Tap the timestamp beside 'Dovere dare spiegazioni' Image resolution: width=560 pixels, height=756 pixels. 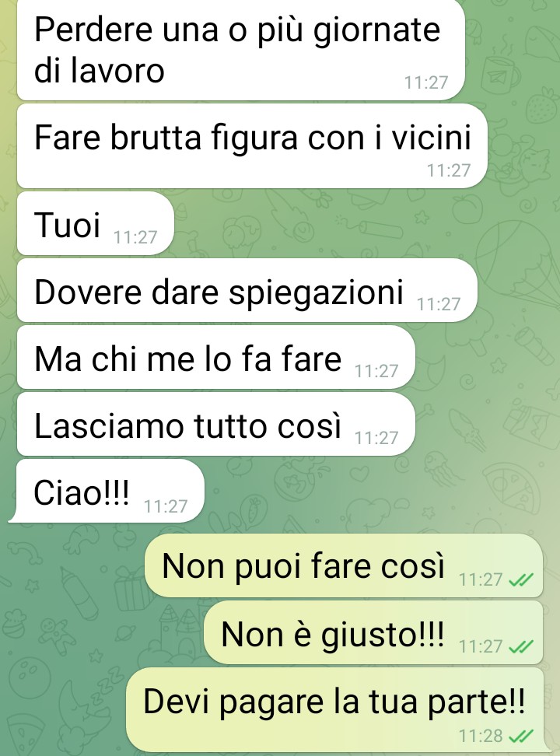(x=439, y=304)
